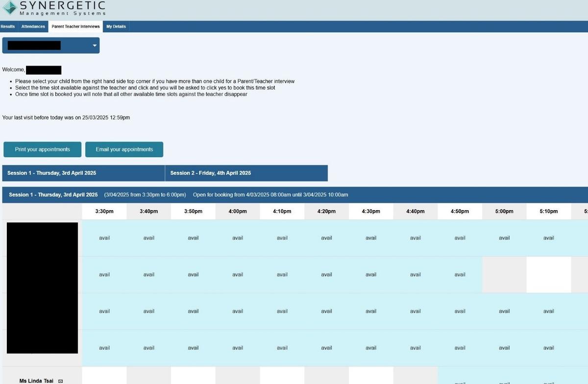Open the Attendances tab
Image resolution: width=588 pixels, height=384 pixels.
point(33,26)
